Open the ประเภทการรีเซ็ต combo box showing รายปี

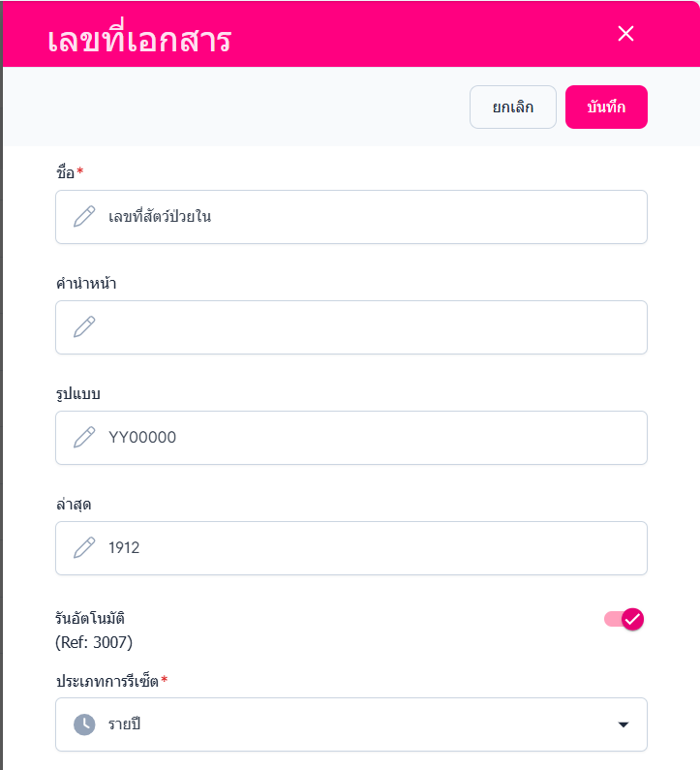350,724
